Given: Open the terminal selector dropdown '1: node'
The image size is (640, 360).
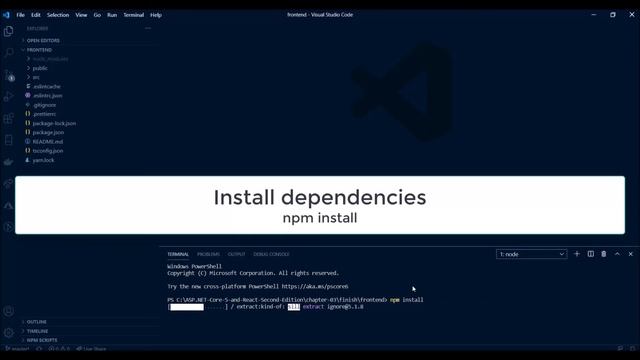Looking at the screenshot, I should [x=531, y=254].
